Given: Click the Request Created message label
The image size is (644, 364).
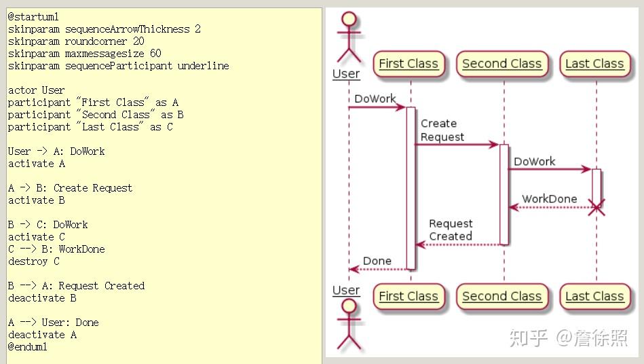Looking at the screenshot, I should tap(451, 230).
